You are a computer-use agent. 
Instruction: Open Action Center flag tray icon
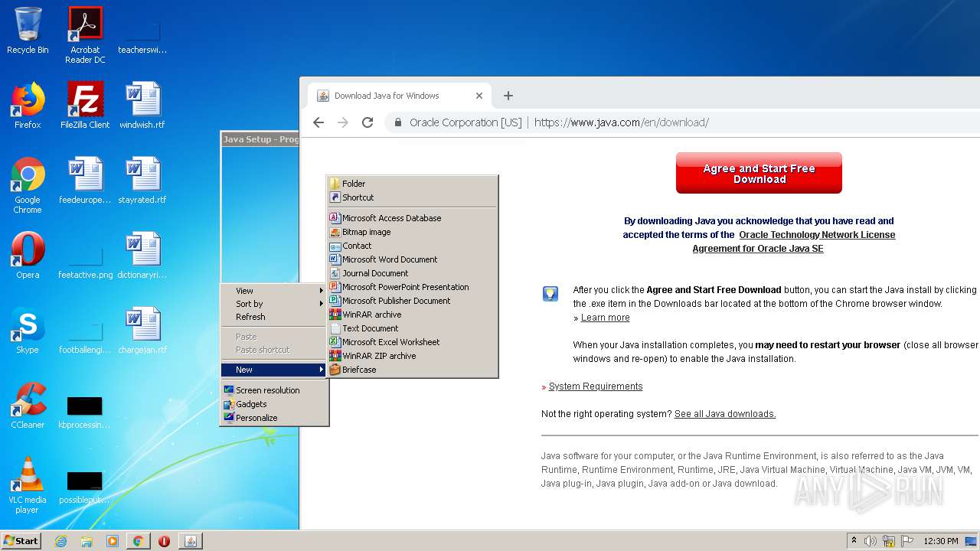pos(907,541)
